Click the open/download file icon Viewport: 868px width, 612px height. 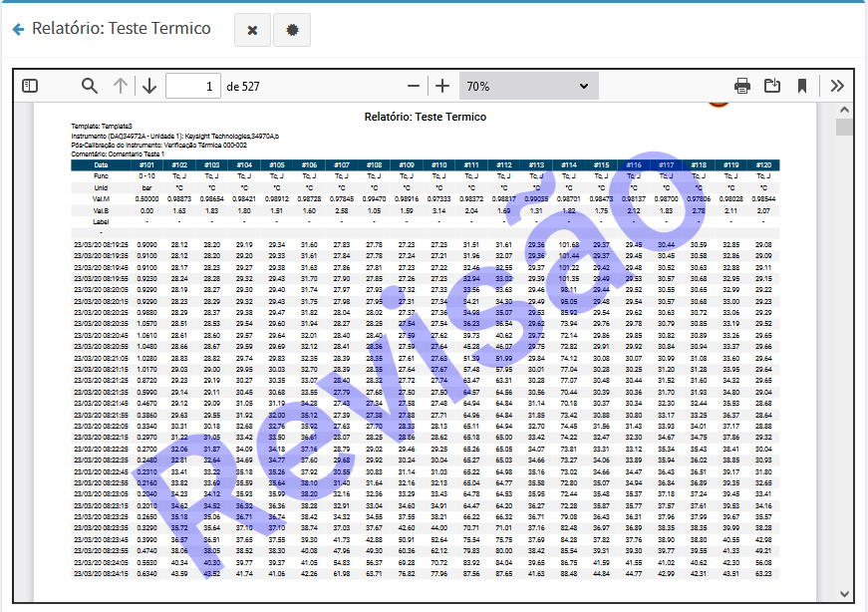tap(772, 86)
